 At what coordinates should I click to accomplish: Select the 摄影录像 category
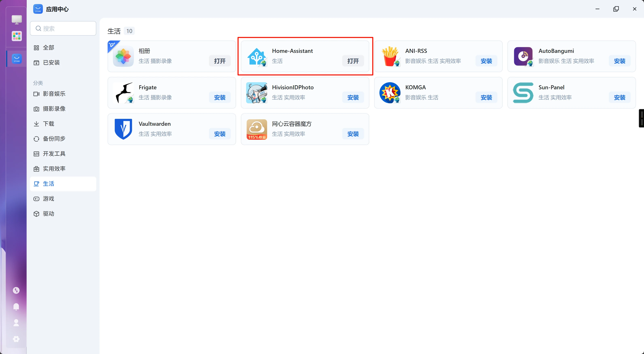click(63, 109)
